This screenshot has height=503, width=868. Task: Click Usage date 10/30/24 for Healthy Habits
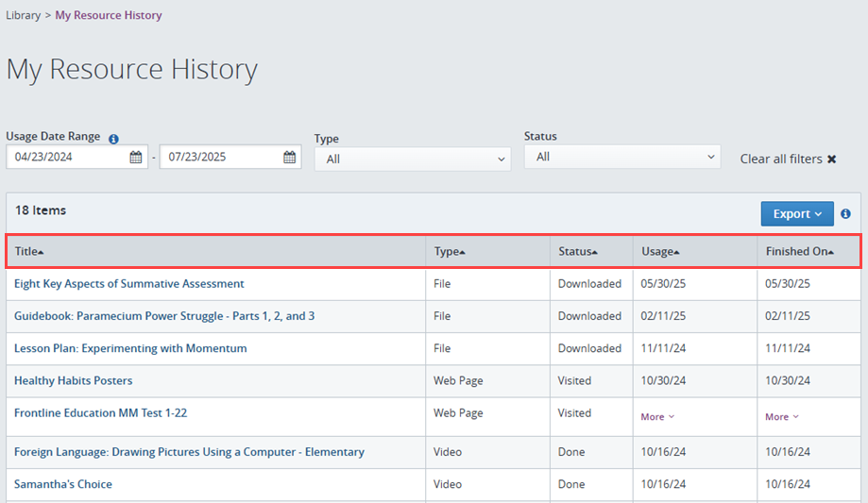pos(663,380)
